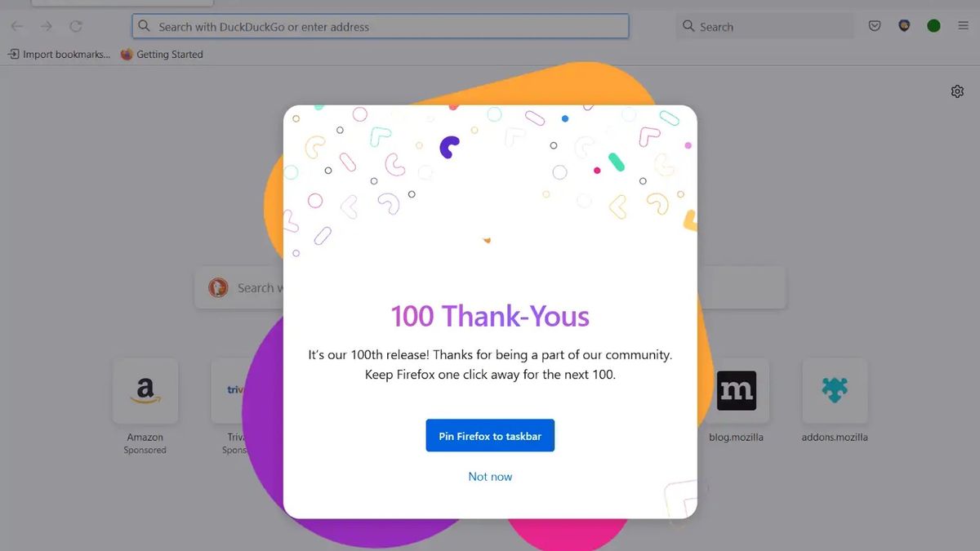
Task: Open new tab personalize gear icon
Action: [x=957, y=91]
